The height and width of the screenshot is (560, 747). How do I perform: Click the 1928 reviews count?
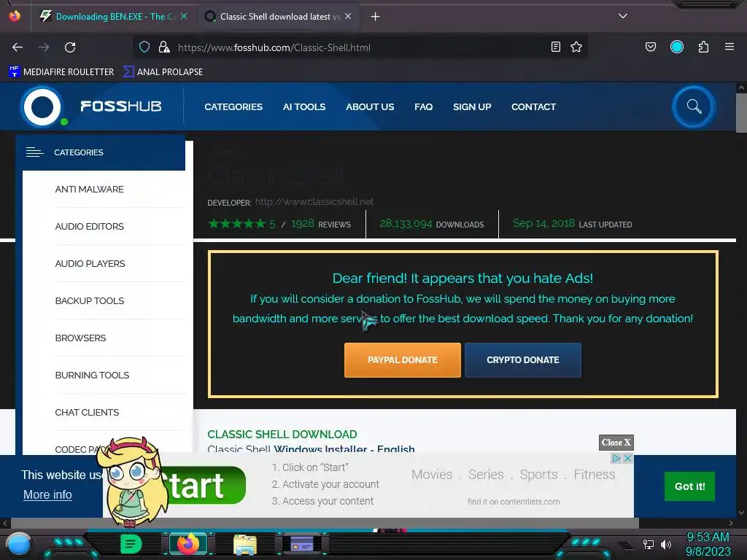tap(303, 223)
